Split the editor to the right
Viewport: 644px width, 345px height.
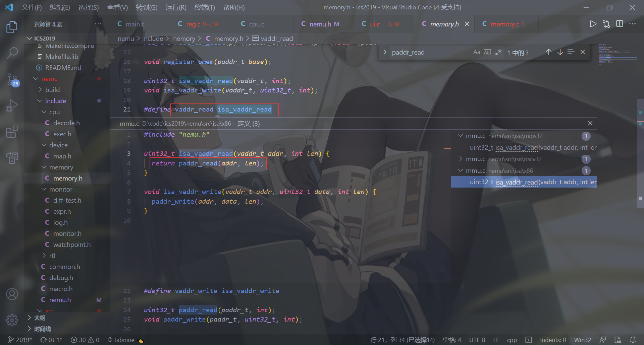[620, 24]
